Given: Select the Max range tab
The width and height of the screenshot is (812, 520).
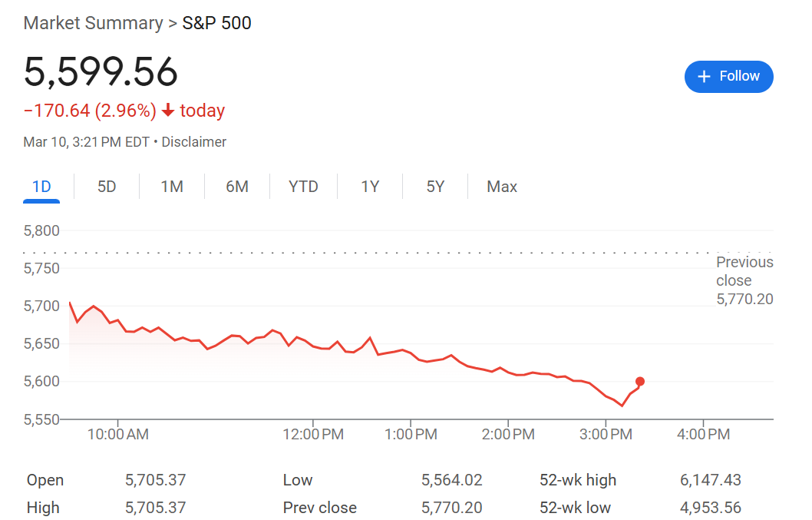Looking at the screenshot, I should 502,187.
